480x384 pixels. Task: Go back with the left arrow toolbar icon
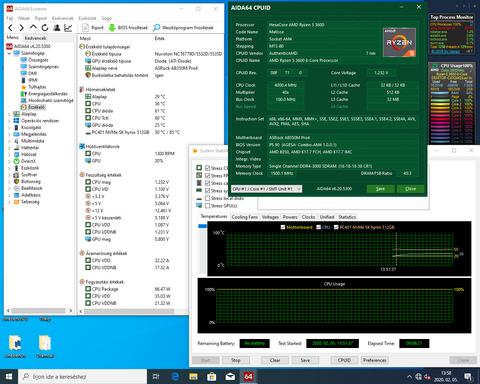11,28
